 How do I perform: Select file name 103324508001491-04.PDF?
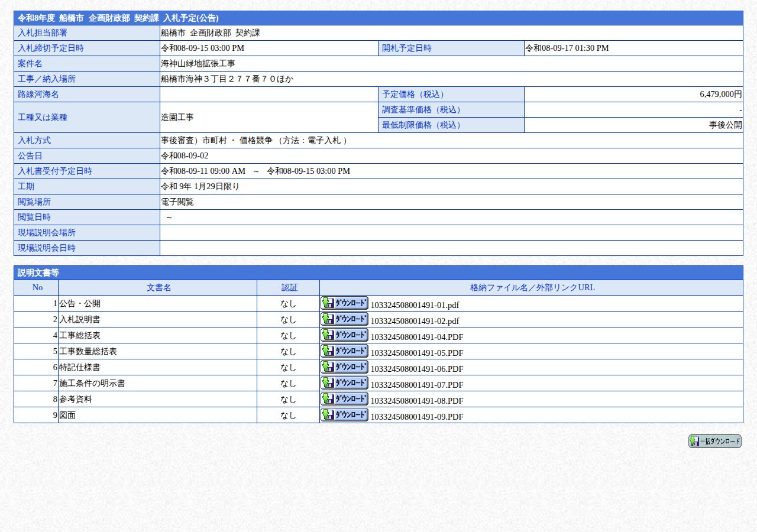pyautogui.click(x=416, y=337)
